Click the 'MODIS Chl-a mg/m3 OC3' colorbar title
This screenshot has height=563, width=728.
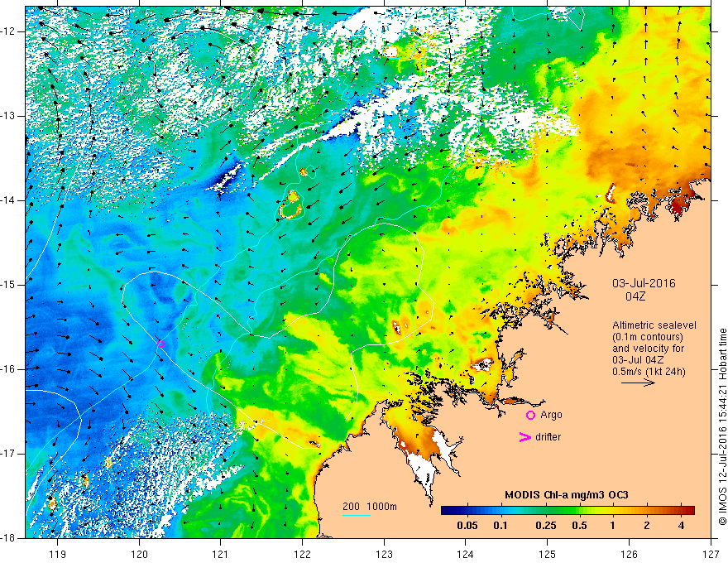point(567,495)
